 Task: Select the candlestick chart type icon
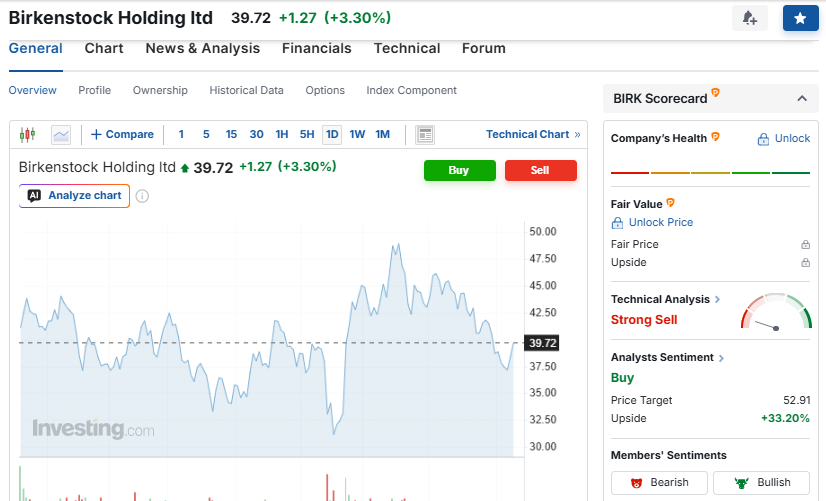(27, 134)
